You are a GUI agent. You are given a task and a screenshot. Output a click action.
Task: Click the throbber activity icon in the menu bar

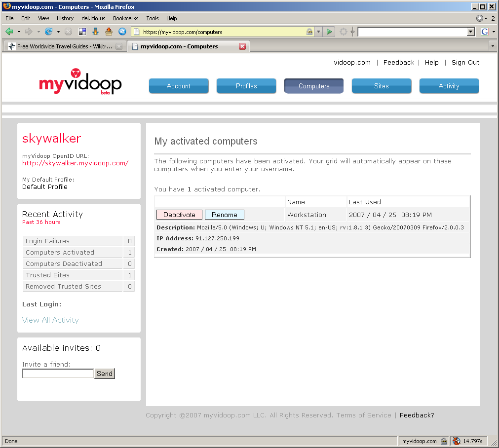click(480, 18)
